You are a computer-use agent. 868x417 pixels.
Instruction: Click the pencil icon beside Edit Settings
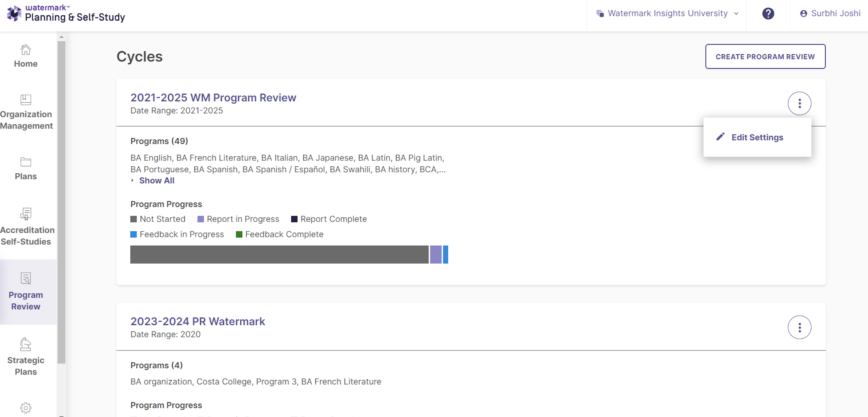pos(720,137)
